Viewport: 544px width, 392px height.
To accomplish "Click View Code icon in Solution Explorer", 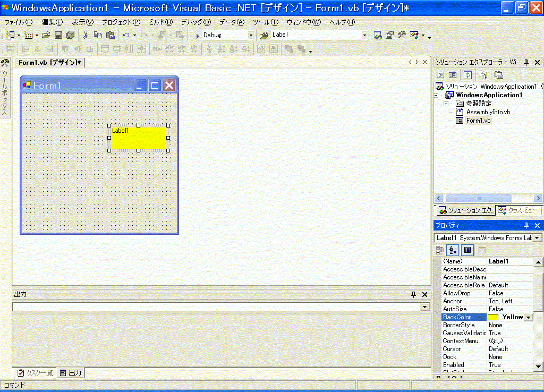I will coord(440,75).
